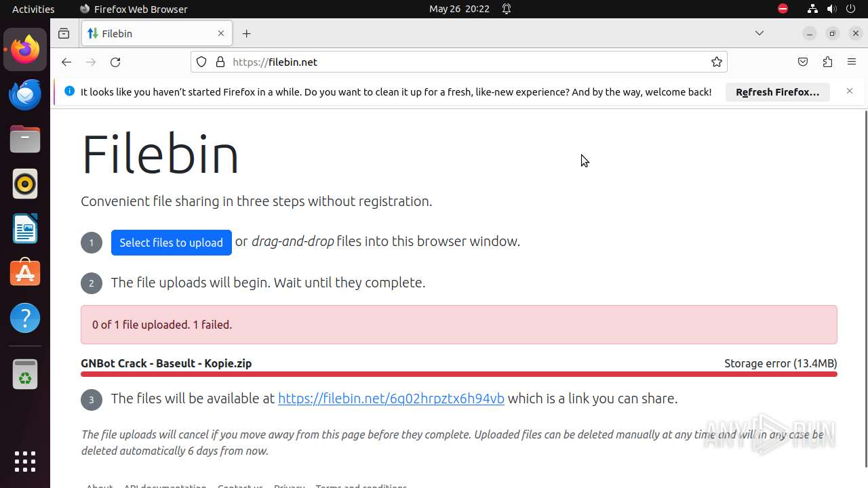Image resolution: width=868 pixels, height=488 pixels.
Task: Click the page vertical scrollbar
Action: (x=865, y=288)
